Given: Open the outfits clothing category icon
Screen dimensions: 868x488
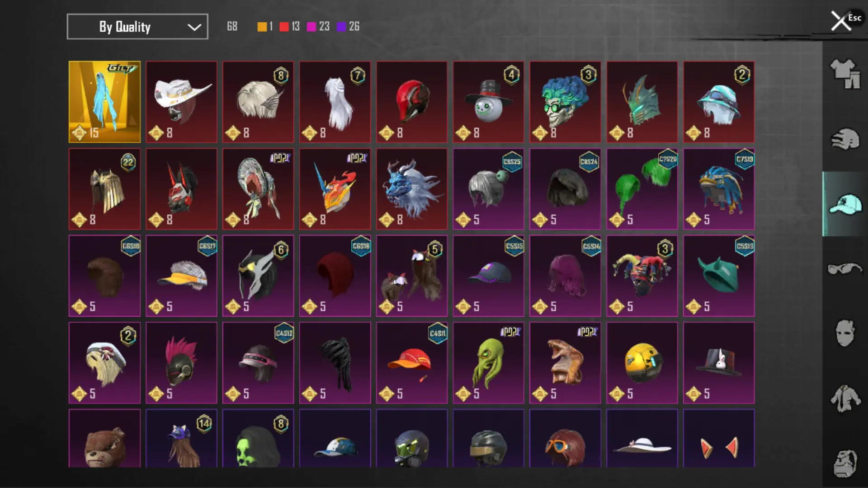Looking at the screenshot, I should point(845,74).
